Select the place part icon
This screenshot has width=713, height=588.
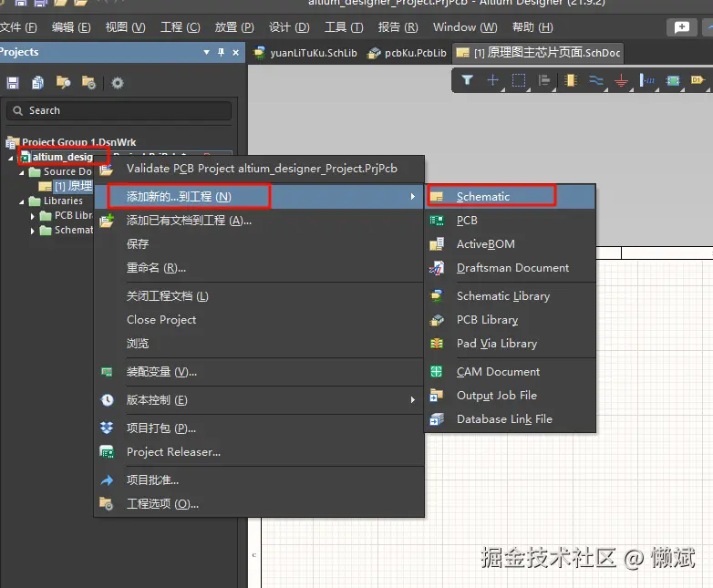click(x=570, y=80)
